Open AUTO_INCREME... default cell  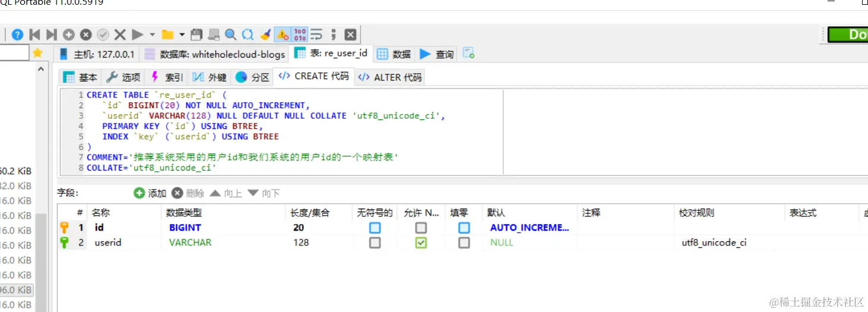tap(529, 228)
